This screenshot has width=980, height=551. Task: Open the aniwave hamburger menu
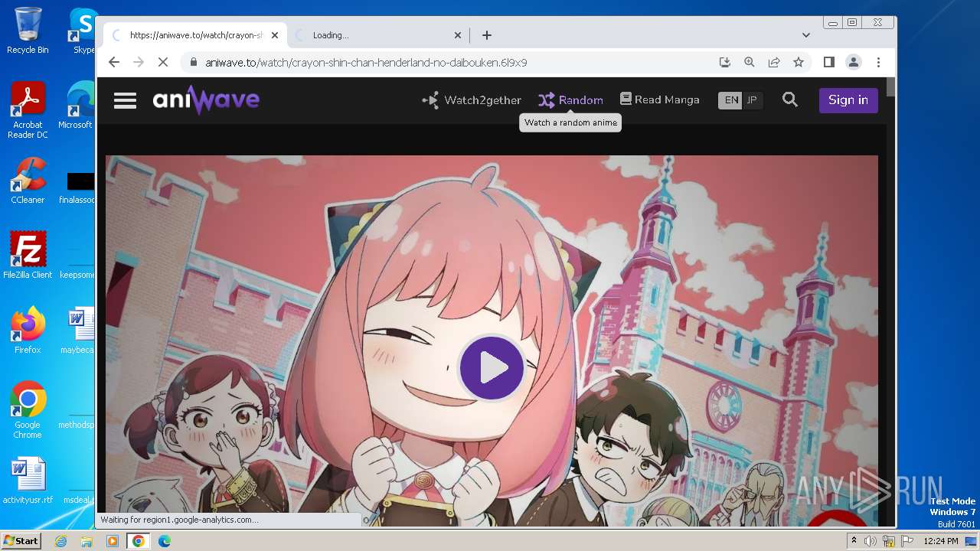coord(125,100)
